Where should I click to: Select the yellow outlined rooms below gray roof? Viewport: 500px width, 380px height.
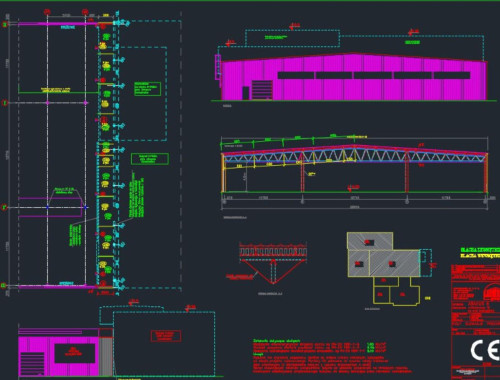coord(397,291)
